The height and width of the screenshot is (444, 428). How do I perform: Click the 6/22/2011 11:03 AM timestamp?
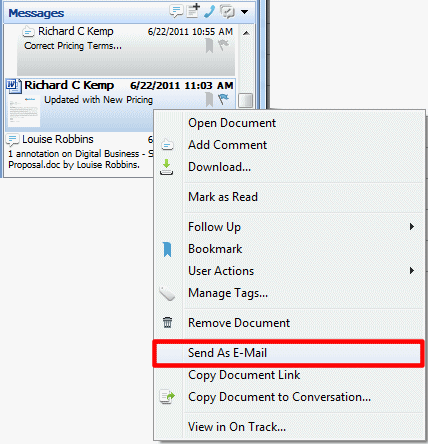182,86
